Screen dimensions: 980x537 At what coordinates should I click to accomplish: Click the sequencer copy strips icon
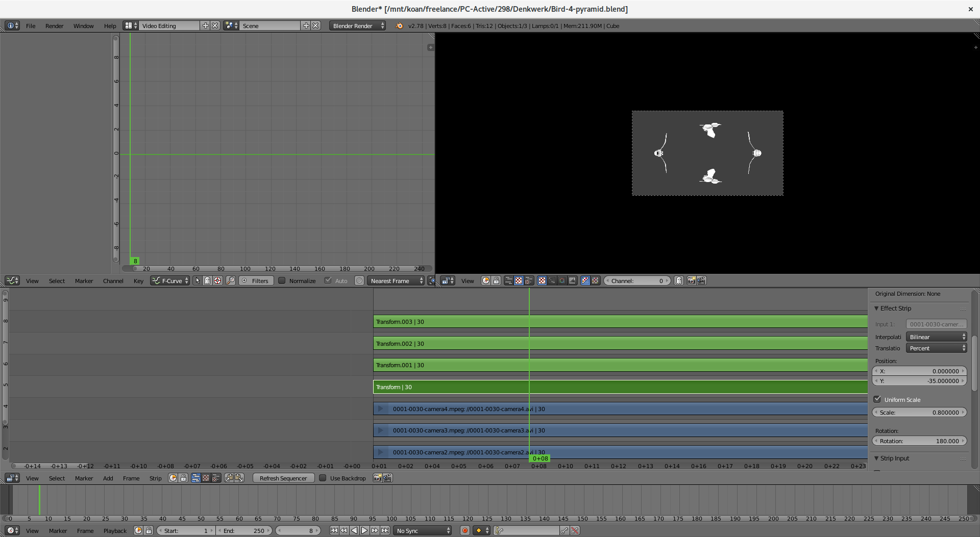pos(229,478)
